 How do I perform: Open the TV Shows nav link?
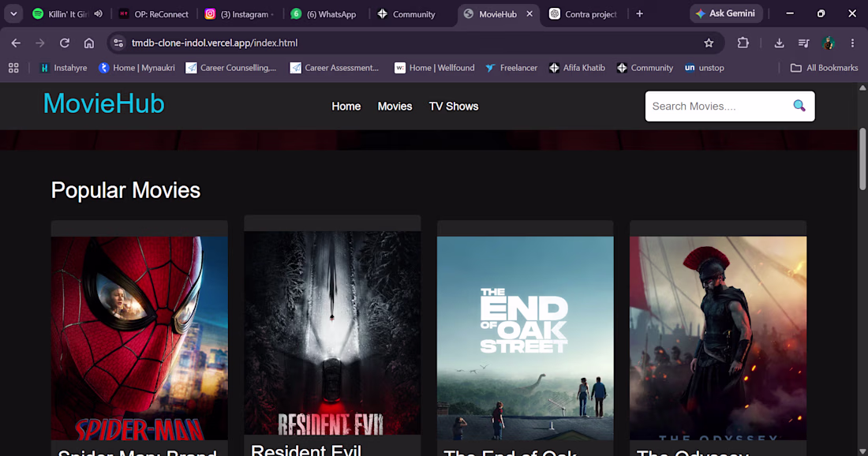click(454, 107)
